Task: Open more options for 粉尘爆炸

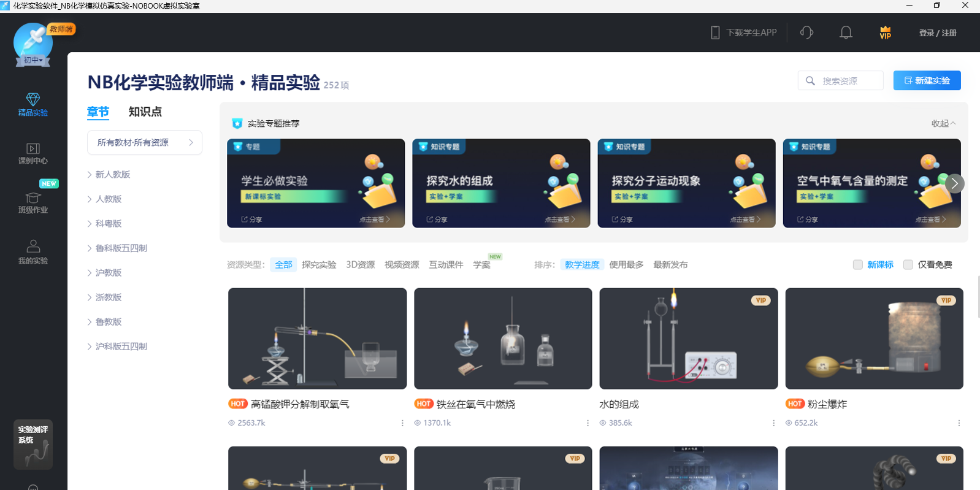Action: click(x=959, y=423)
